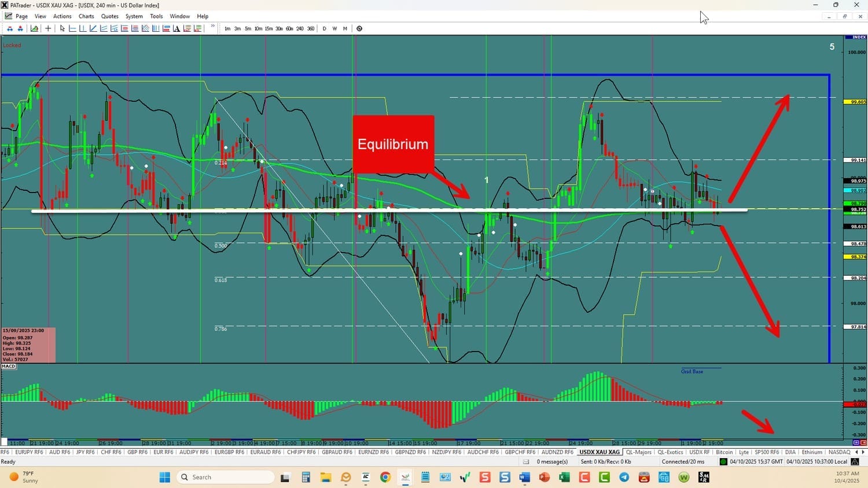Screen dimensions: 868x488
Task: Select the text annotation tool (A)
Action: coord(176,28)
